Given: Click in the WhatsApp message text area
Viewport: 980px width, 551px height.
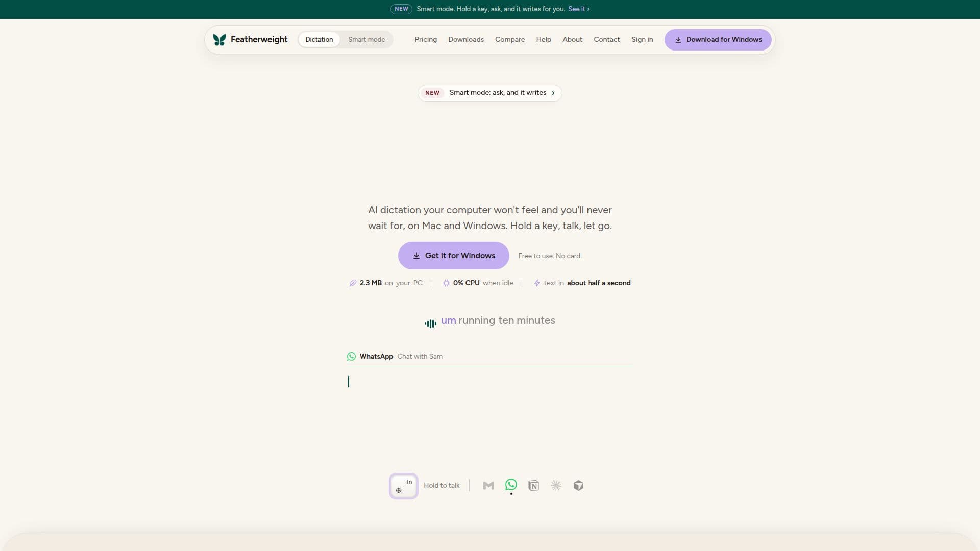Looking at the screenshot, I should pyautogui.click(x=490, y=382).
